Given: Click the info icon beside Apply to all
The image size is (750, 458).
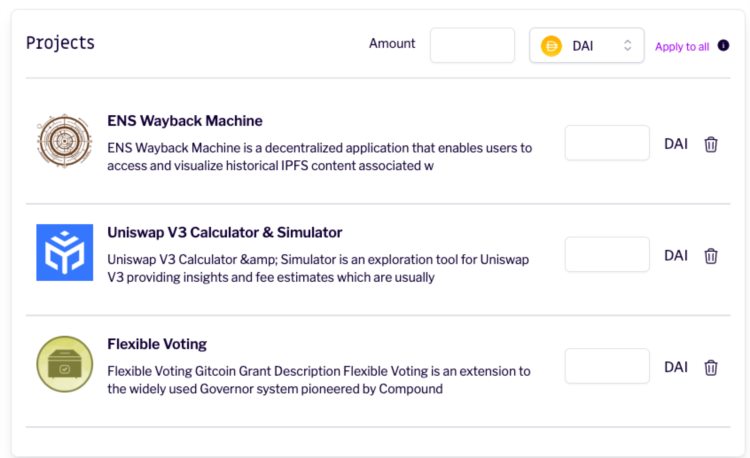Looking at the screenshot, I should (723, 46).
